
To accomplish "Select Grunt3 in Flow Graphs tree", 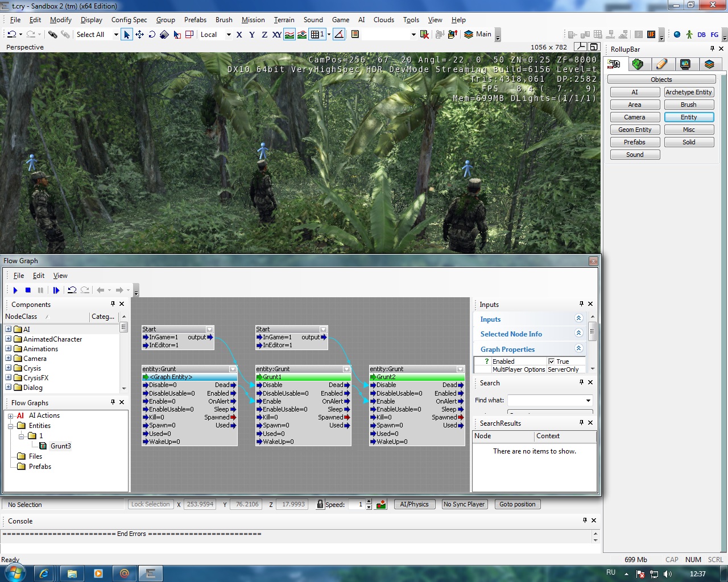I will pos(60,446).
